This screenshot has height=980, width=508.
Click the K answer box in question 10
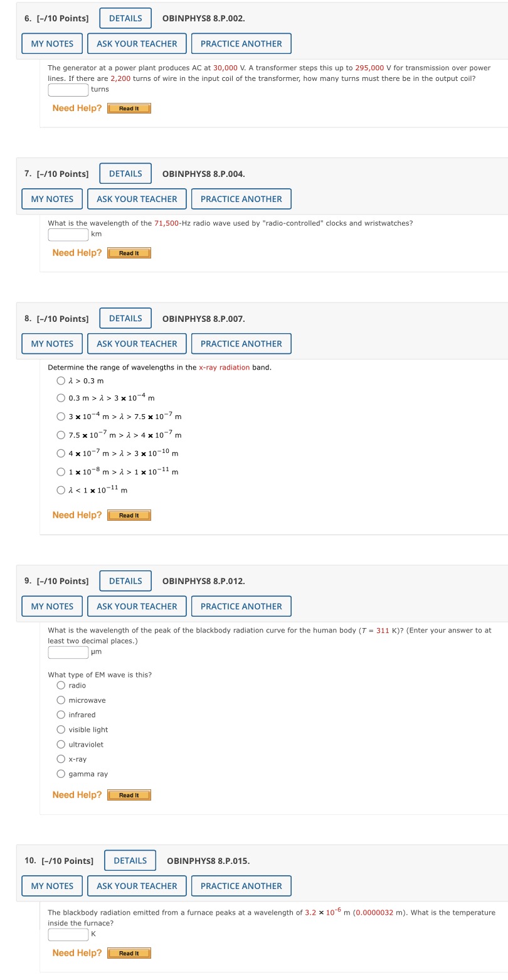[68, 934]
